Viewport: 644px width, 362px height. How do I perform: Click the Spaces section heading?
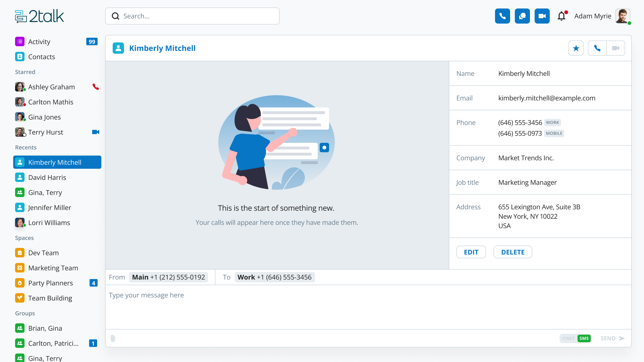click(x=24, y=238)
